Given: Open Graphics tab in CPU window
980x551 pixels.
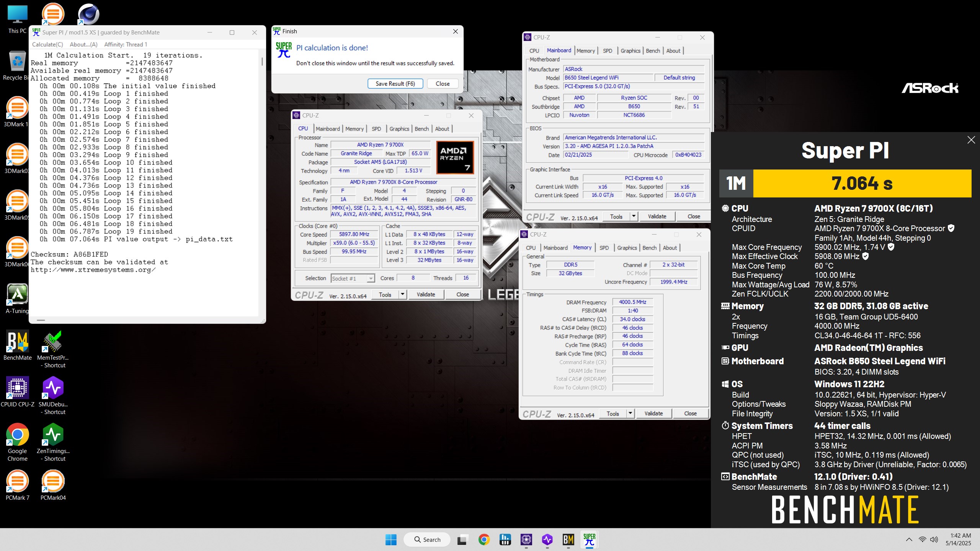Looking at the screenshot, I should (x=399, y=129).
